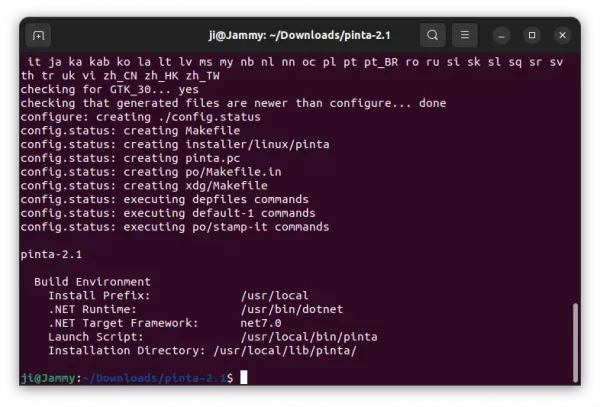Click the Launch Script path /usr/local/bin/pinta
The width and height of the screenshot is (600, 407).
pos(309,337)
